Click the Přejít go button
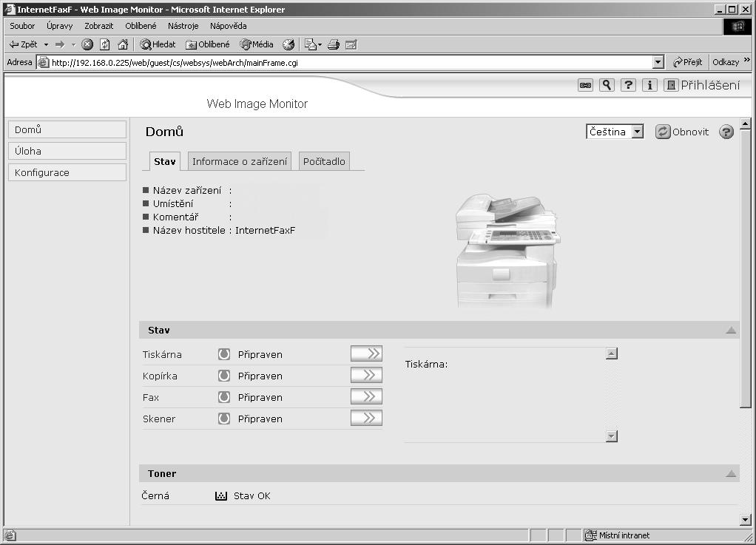Image resolution: width=756 pixels, height=545 pixels. click(687, 62)
